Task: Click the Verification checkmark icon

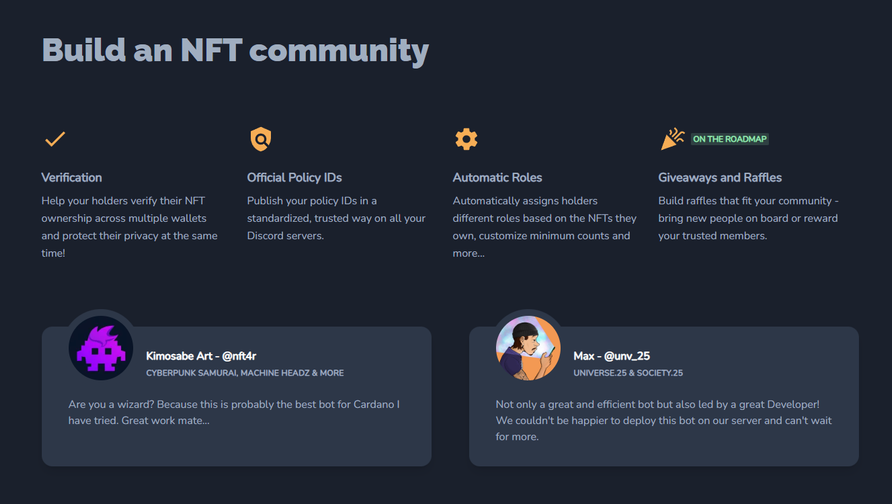Action: click(x=55, y=139)
